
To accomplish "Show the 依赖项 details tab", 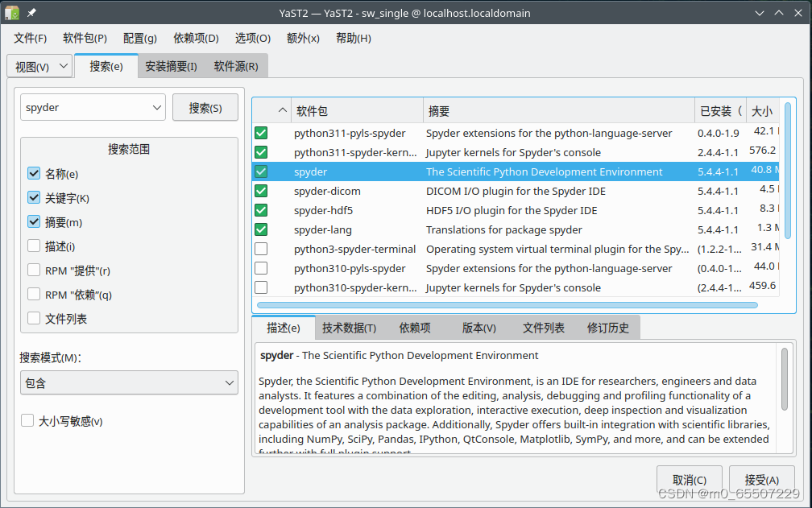I will (415, 328).
